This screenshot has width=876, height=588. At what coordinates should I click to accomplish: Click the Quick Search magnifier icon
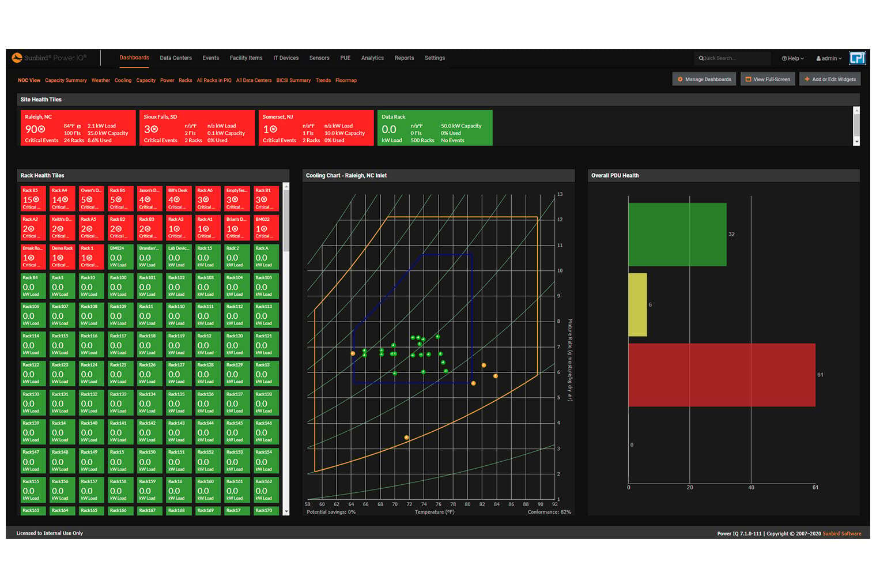[x=701, y=58]
